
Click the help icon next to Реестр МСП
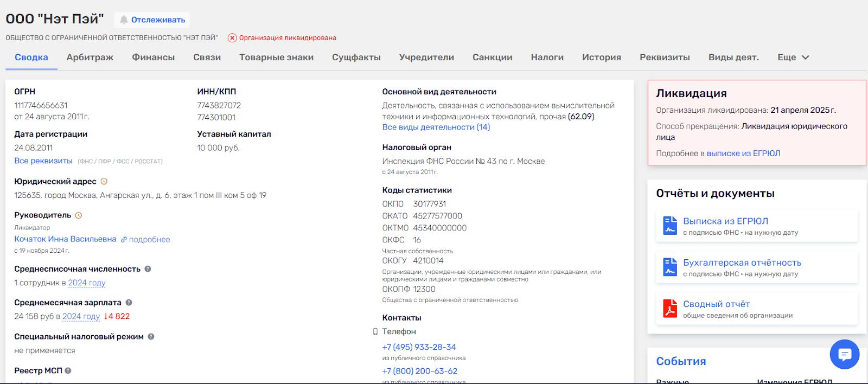pos(68,371)
